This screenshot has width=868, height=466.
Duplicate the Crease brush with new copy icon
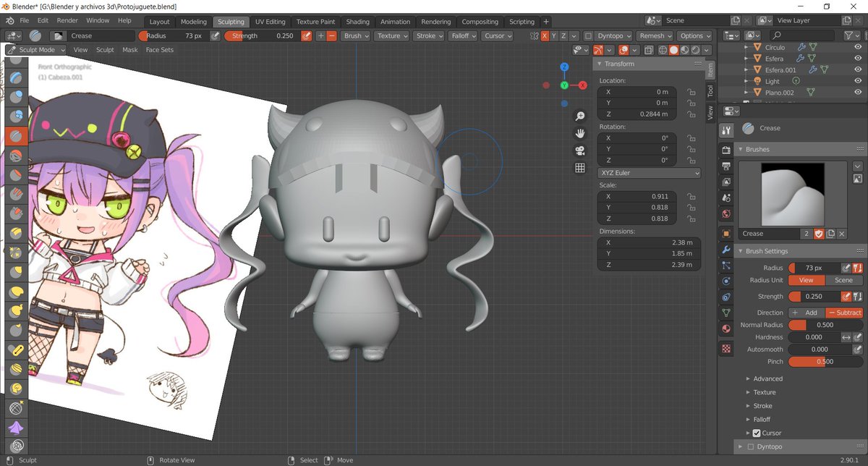coord(831,234)
